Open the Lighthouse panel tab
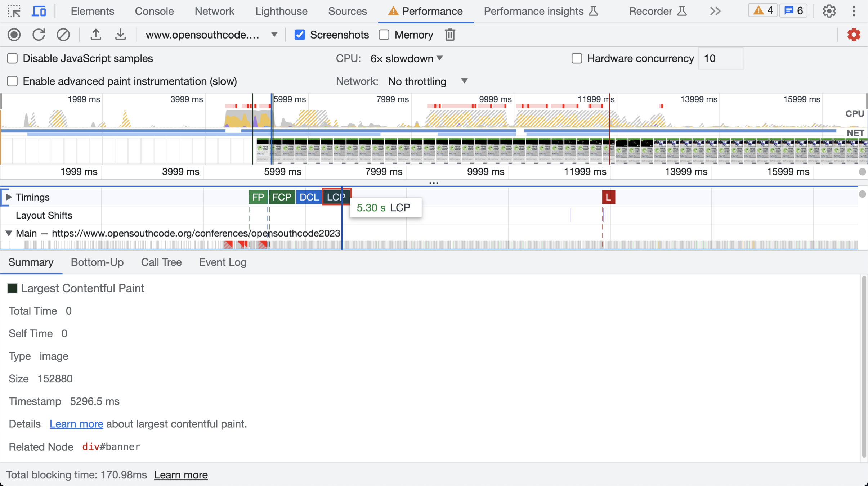868x486 pixels. click(281, 11)
